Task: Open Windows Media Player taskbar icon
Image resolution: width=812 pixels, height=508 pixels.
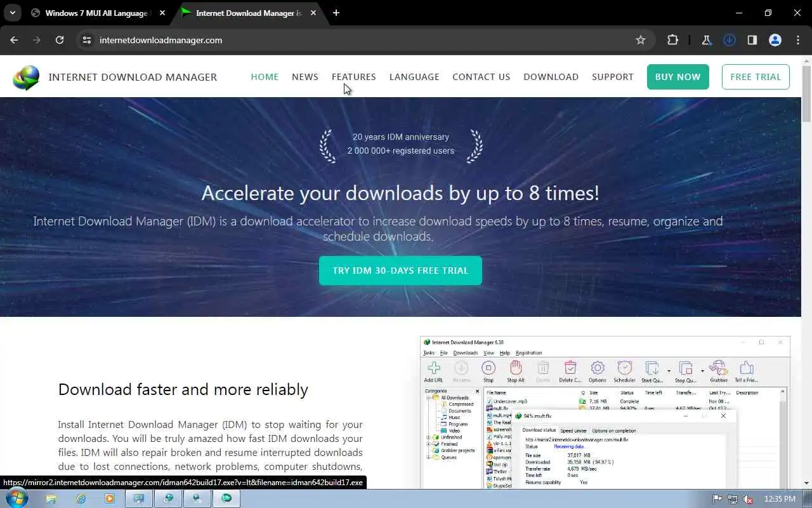Action: (x=110, y=499)
